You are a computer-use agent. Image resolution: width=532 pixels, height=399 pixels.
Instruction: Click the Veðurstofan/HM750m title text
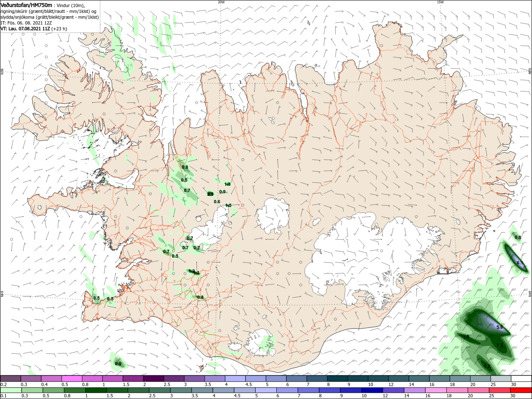26,5
